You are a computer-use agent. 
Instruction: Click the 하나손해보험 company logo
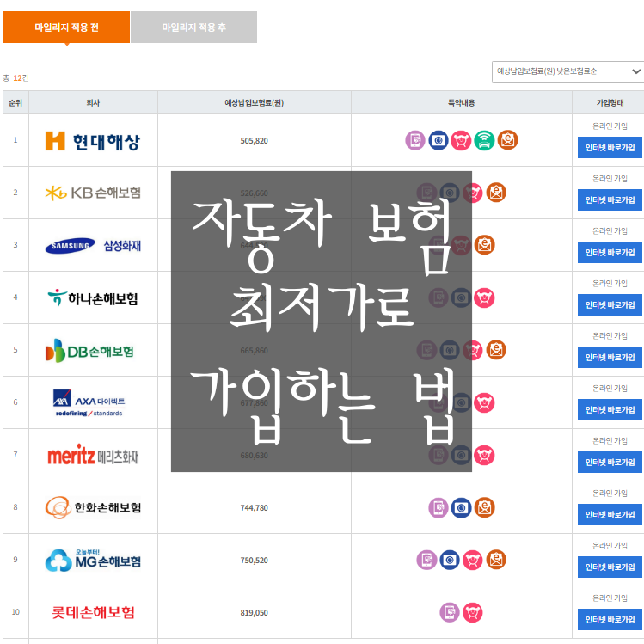tap(93, 297)
